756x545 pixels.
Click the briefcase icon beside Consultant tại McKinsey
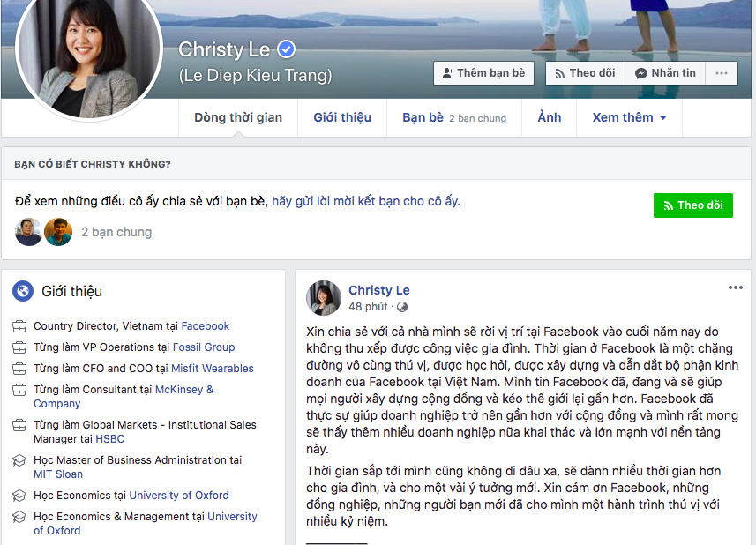coord(19,390)
